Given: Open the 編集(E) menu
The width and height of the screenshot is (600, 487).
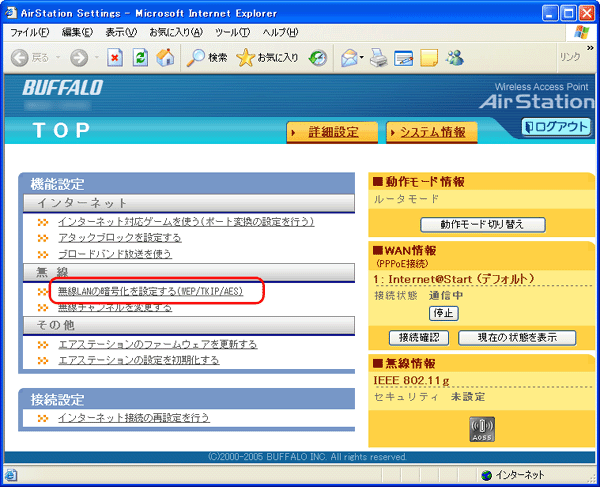Looking at the screenshot, I should coord(77,32).
